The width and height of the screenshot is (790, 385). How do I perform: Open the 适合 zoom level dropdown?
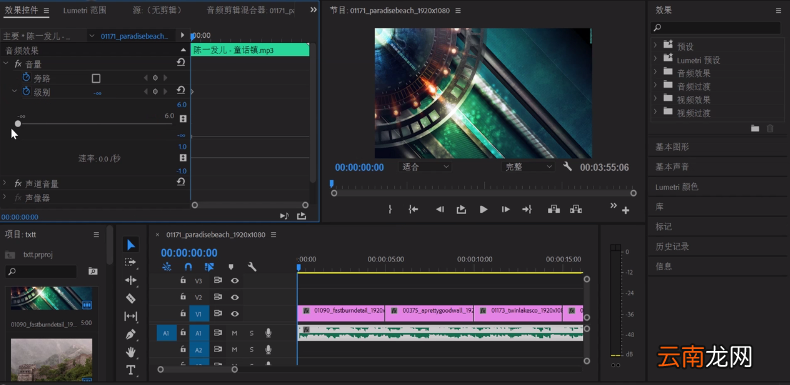(x=425, y=167)
